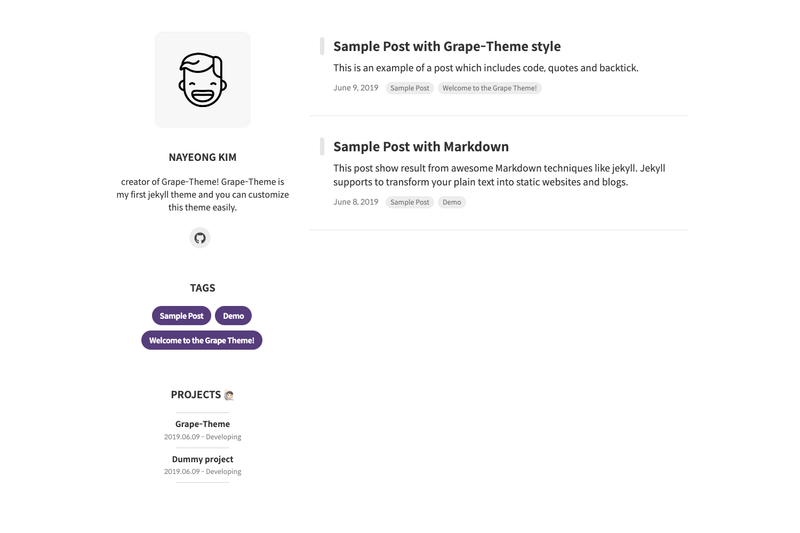This screenshot has height=533, width=800.
Task: Click the GitHub profile icon
Action: [200, 238]
